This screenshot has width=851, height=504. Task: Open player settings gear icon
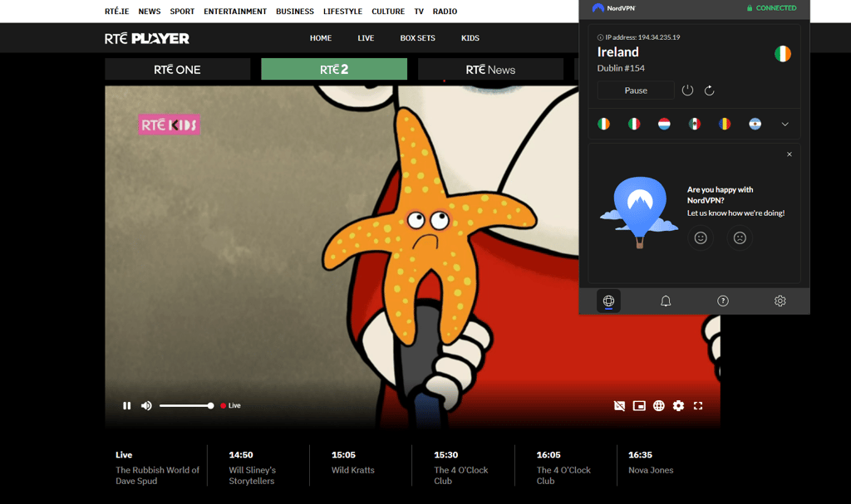(678, 406)
